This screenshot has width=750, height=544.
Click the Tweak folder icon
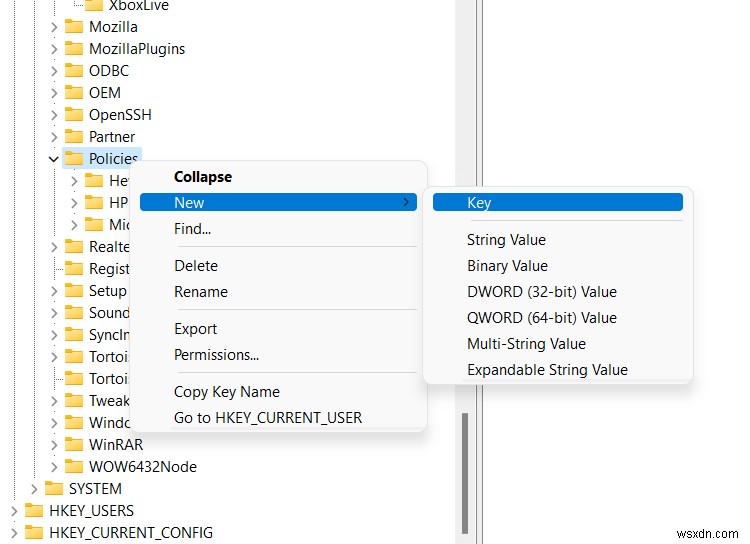74,400
